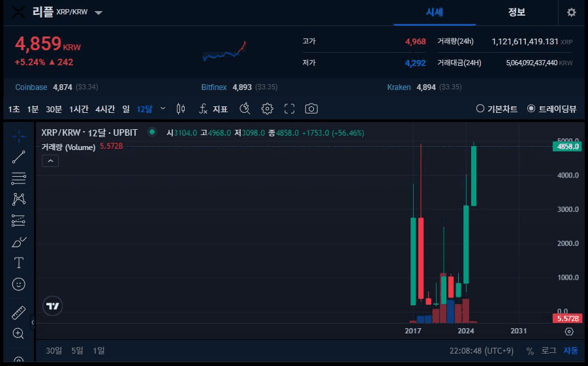Image resolution: width=588 pixels, height=366 pixels.
Task: Open the Bitfinex price link
Action: click(x=214, y=87)
